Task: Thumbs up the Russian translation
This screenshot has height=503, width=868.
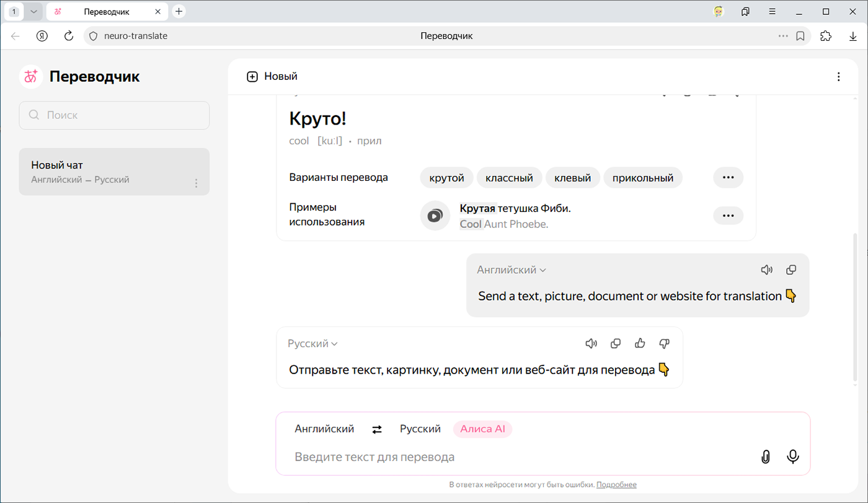Action: pyautogui.click(x=640, y=344)
